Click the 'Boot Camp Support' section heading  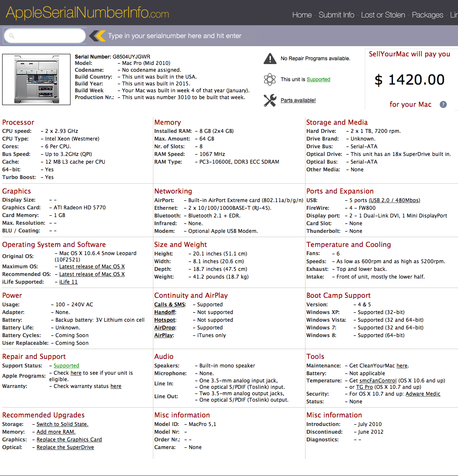tap(338, 295)
